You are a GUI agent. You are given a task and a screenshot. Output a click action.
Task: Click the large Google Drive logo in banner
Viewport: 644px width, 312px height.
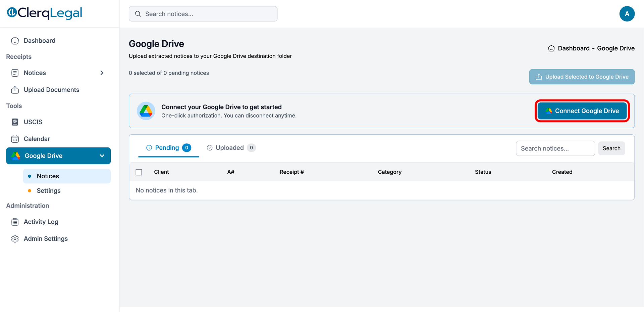[146, 111]
